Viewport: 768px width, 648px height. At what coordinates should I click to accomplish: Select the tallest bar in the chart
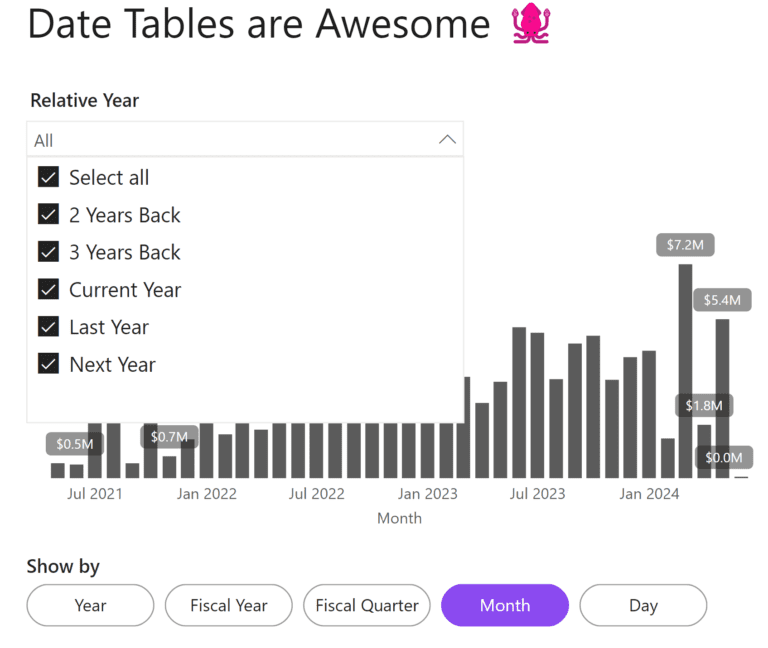685,370
